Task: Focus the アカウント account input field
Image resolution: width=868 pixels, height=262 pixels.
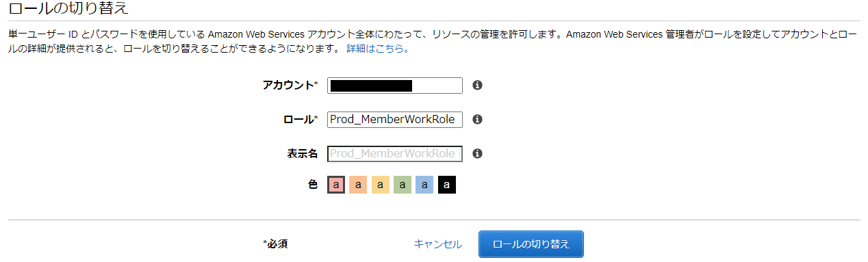Action: pyautogui.click(x=395, y=86)
